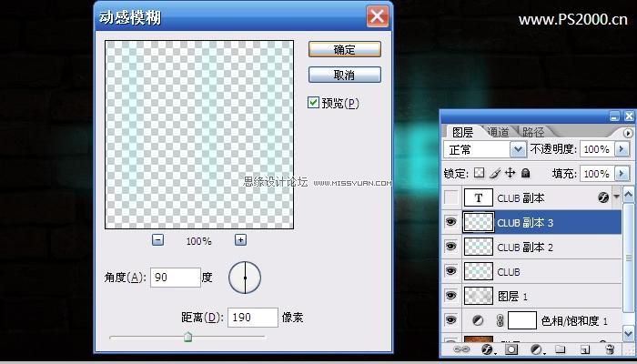Open the blend mode 正常 dropdown

click(x=518, y=149)
